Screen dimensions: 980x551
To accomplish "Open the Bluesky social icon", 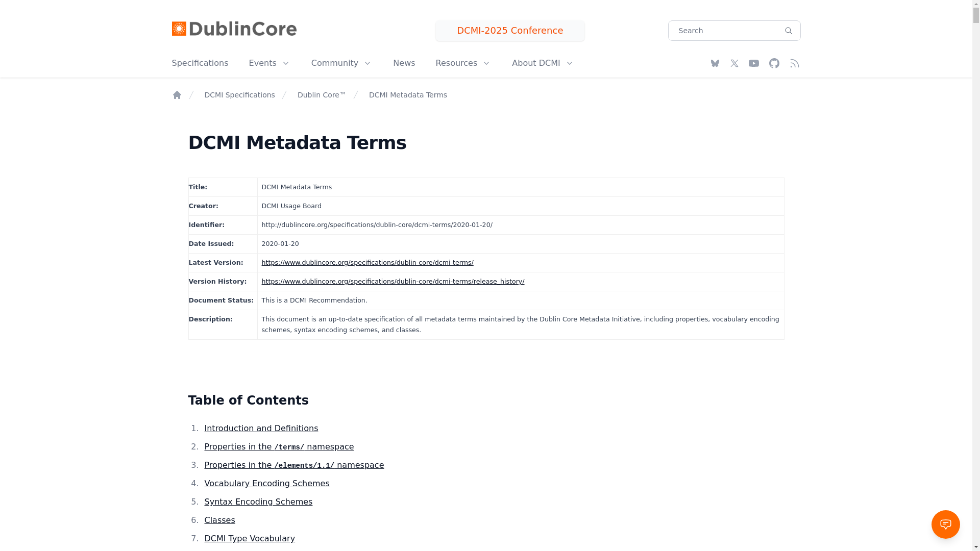I will (x=715, y=63).
